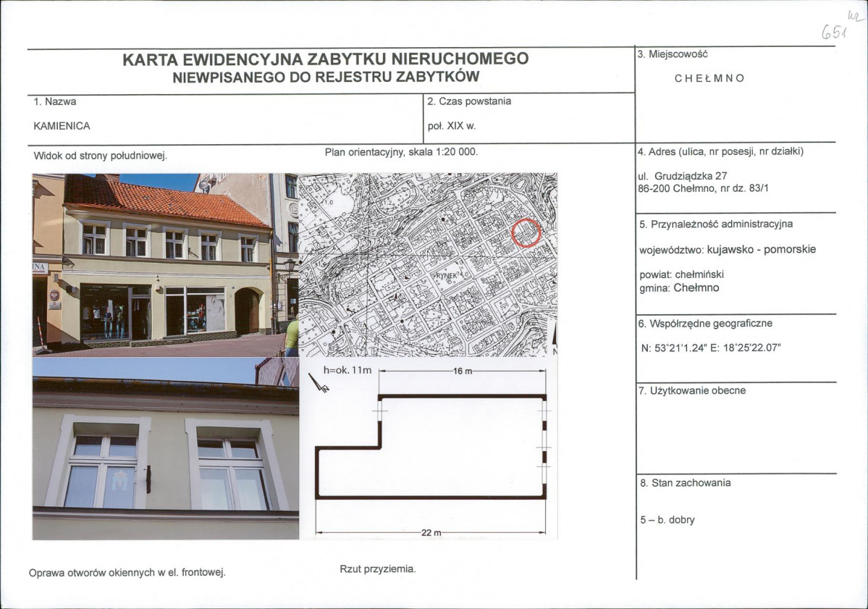Select the '3. Miejscowość' label

click(x=673, y=54)
